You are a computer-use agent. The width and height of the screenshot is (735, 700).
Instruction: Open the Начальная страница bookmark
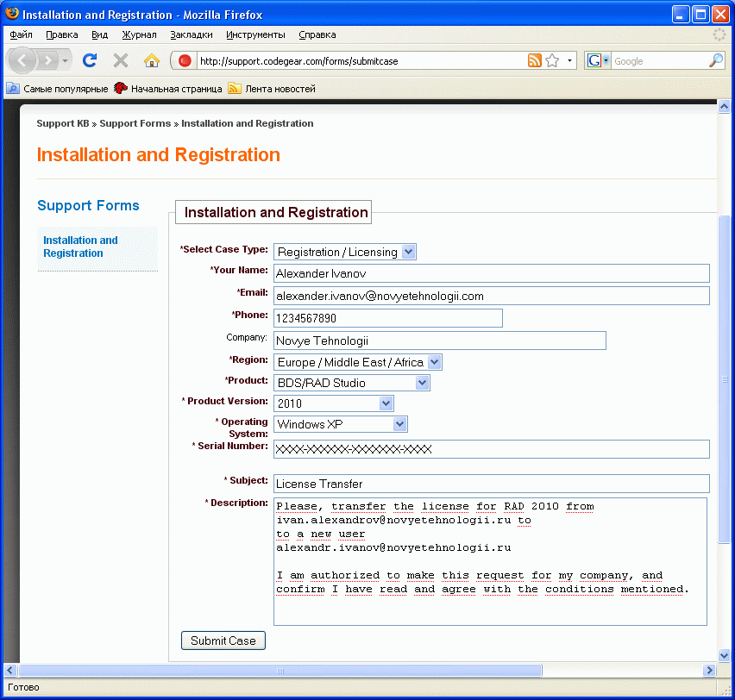tap(168, 89)
